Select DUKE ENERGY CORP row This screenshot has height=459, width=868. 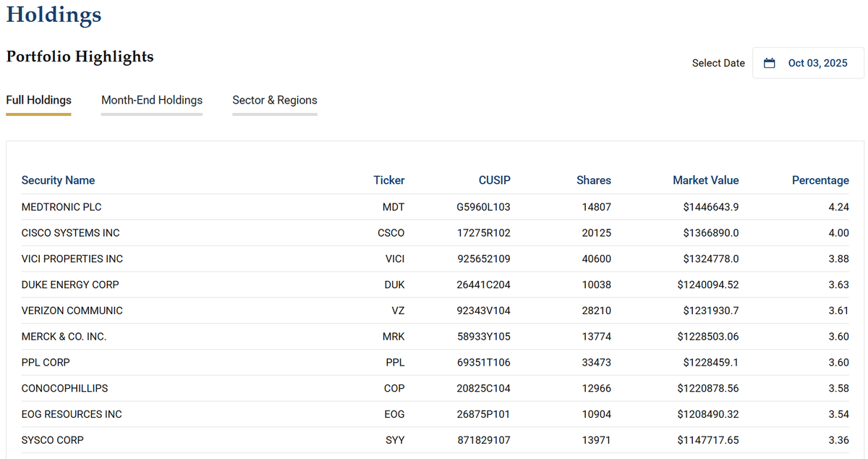tap(435, 285)
